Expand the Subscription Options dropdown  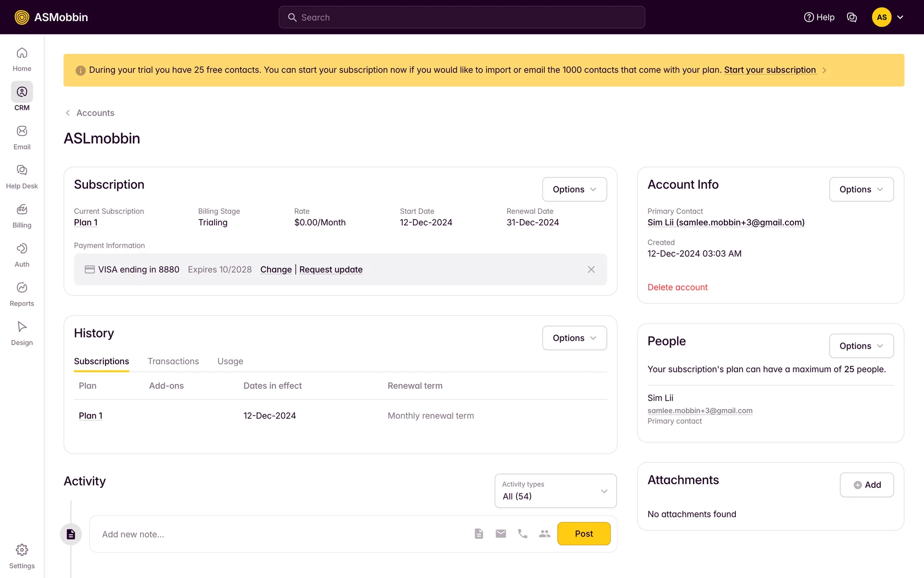574,189
